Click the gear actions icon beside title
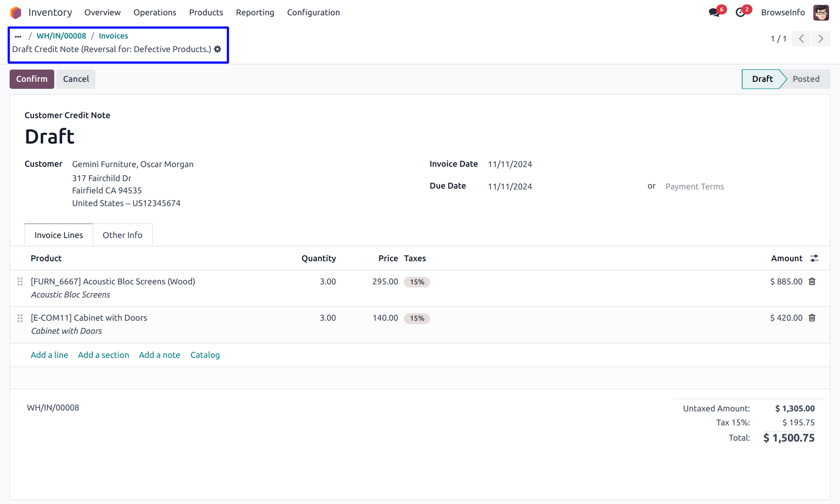This screenshot has width=840, height=504. pyautogui.click(x=217, y=49)
